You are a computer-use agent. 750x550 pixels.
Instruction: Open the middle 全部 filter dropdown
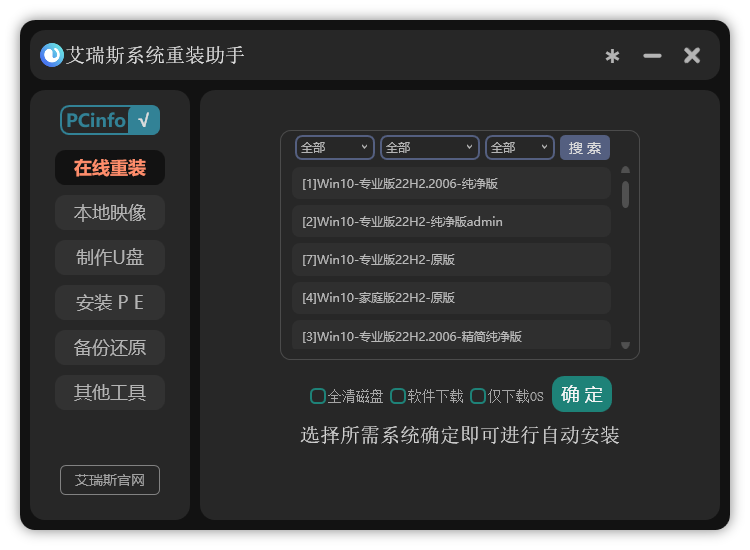(x=429, y=148)
